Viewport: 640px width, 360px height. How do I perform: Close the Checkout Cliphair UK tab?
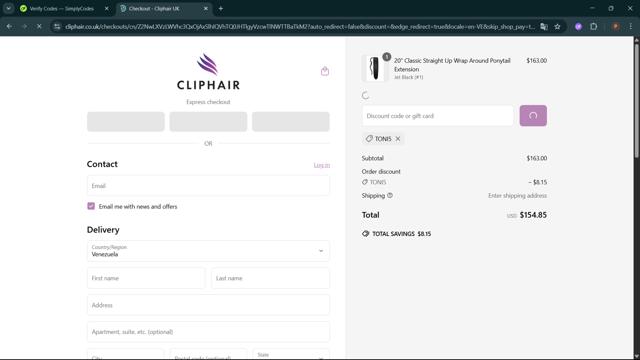206,9
